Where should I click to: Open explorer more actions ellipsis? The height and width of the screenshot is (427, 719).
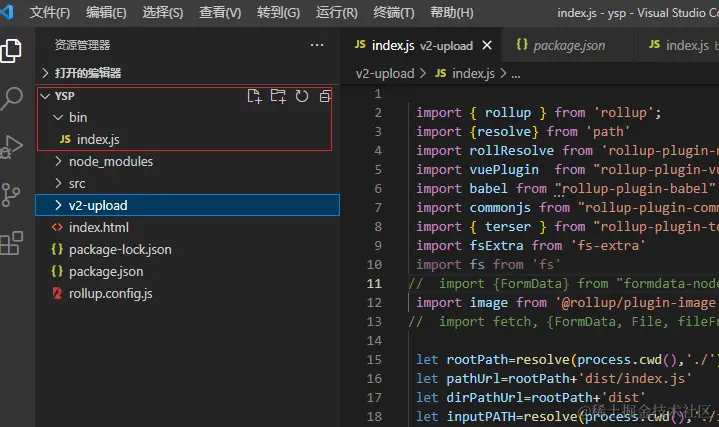(x=317, y=45)
